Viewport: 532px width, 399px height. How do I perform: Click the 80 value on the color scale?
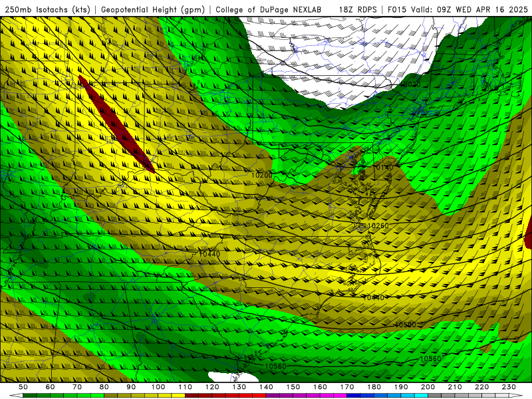(104, 387)
